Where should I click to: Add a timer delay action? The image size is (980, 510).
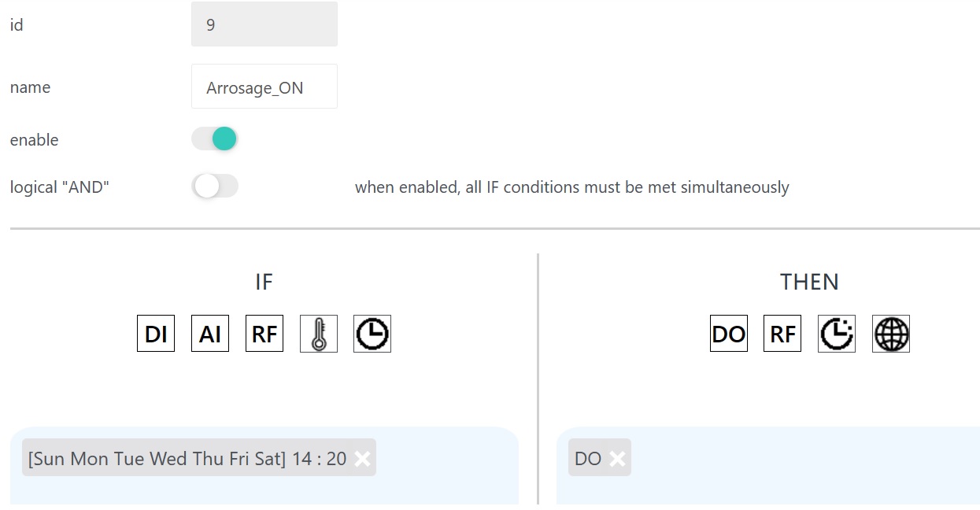pyautogui.click(x=837, y=334)
